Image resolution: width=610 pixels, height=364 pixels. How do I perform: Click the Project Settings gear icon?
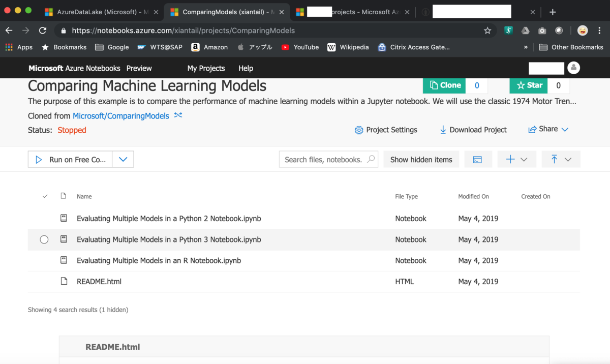point(359,130)
